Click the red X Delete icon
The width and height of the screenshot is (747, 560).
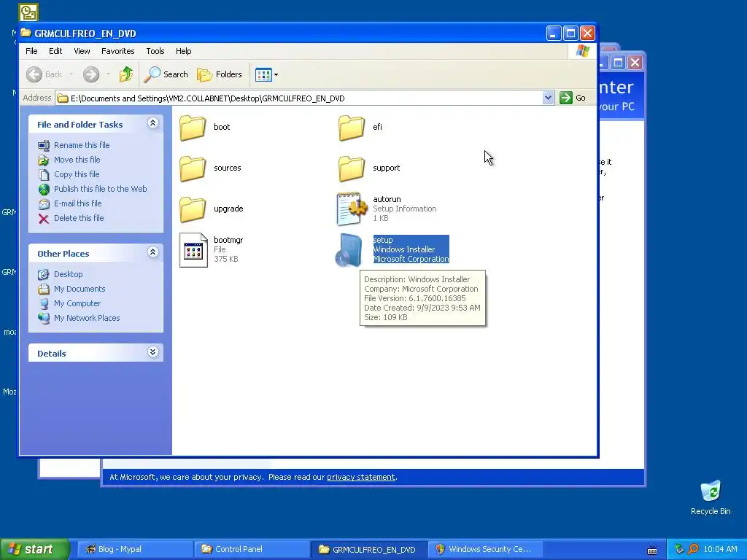pyautogui.click(x=44, y=219)
